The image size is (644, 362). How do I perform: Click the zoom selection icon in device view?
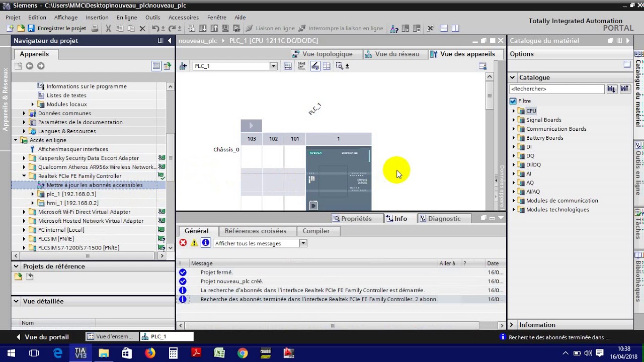pyautogui.click(x=339, y=66)
